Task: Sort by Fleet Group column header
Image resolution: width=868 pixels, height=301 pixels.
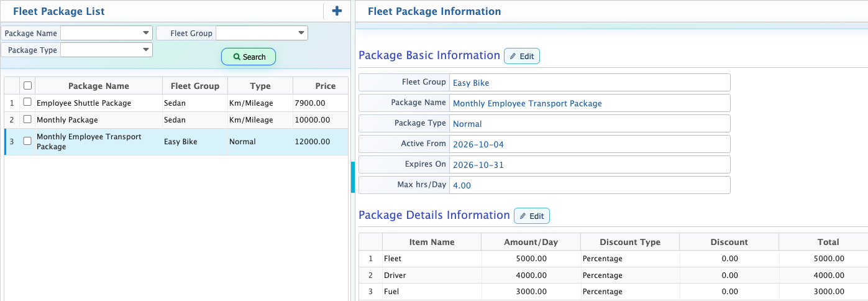Action: (x=195, y=86)
